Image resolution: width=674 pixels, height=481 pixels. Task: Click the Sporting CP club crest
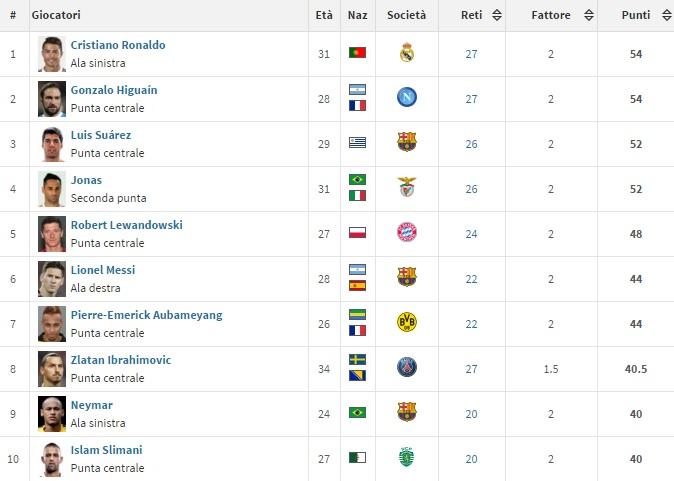407,457
